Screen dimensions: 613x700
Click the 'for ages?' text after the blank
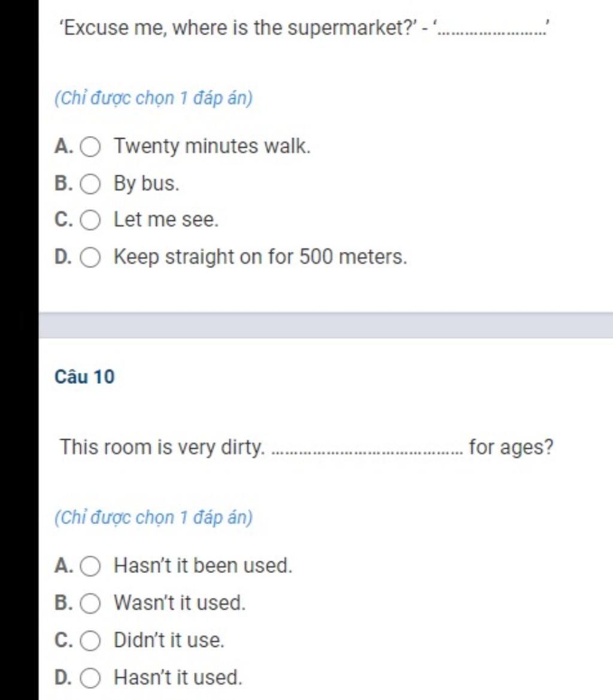click(511, 448)
